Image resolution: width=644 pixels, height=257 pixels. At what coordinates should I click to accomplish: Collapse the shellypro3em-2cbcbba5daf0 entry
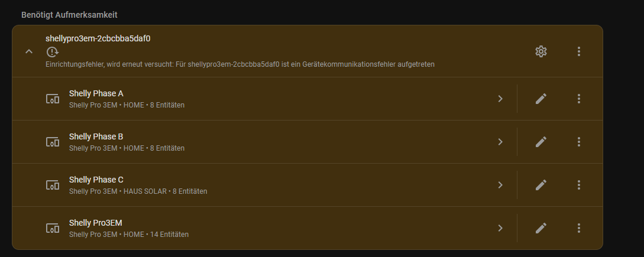(29, 51)
